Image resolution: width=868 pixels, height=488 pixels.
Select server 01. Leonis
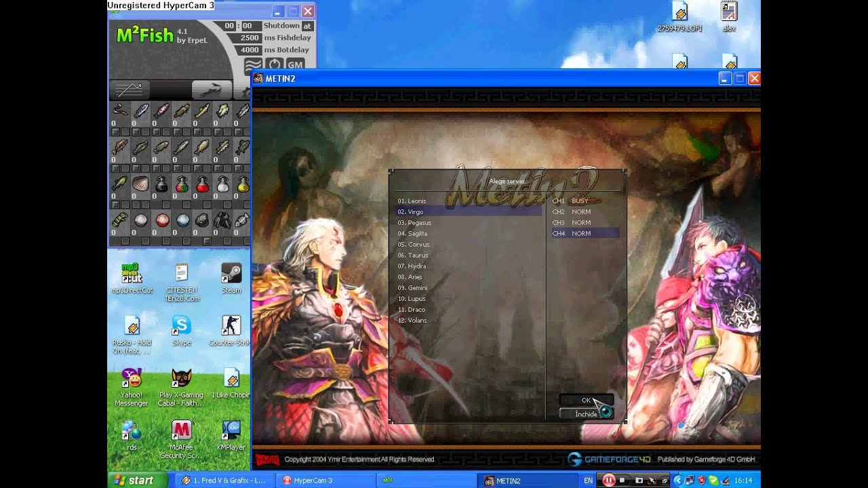pos(469,201)
